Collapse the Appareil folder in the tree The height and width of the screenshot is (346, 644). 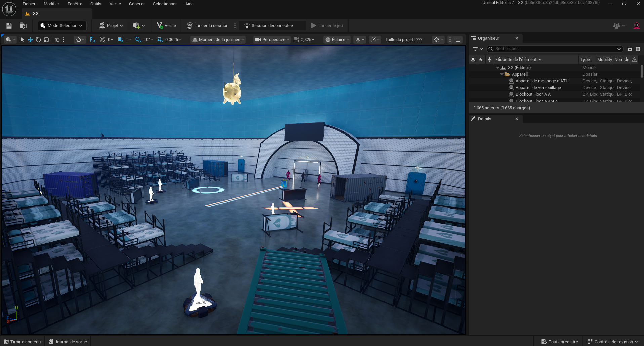[x=502, y=74]
